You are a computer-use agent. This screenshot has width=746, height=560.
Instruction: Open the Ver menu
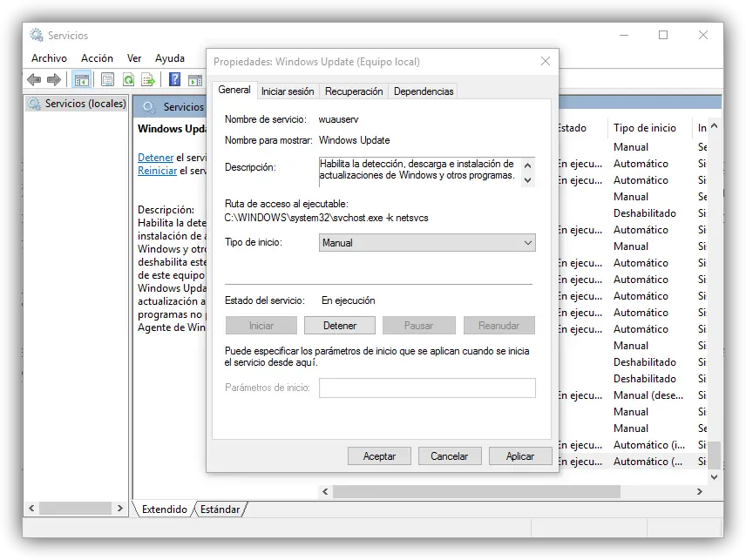(134, 58)
